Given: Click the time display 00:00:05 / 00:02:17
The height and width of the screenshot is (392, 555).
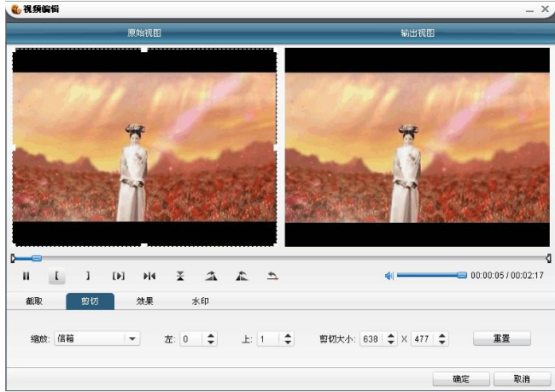Looking at the screenshot, I should [507, 275].
